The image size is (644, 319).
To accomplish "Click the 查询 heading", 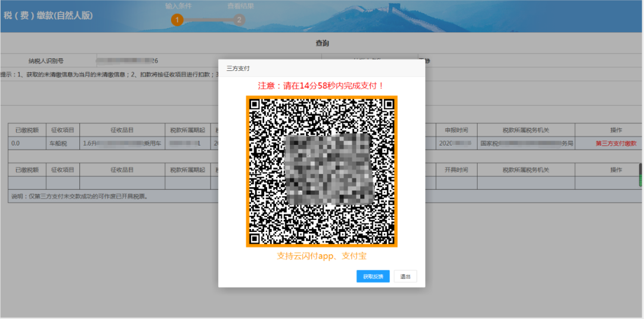I will point(322,43).
